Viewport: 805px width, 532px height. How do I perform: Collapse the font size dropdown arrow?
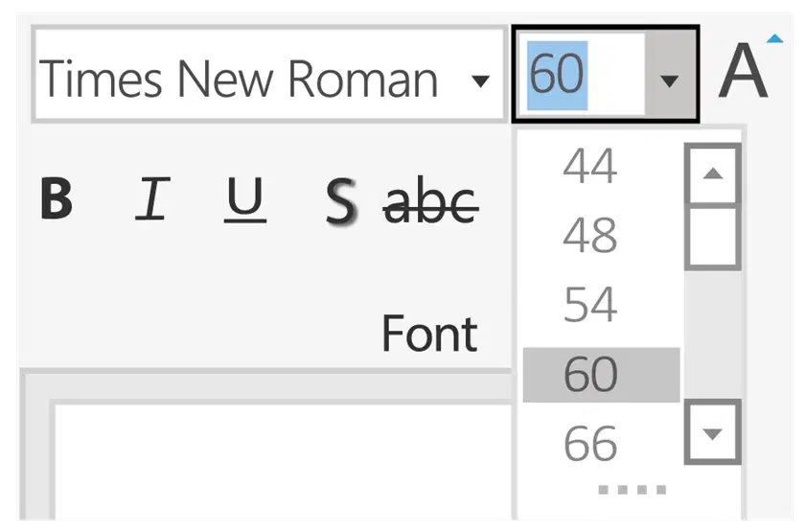(x=671, y=79)
